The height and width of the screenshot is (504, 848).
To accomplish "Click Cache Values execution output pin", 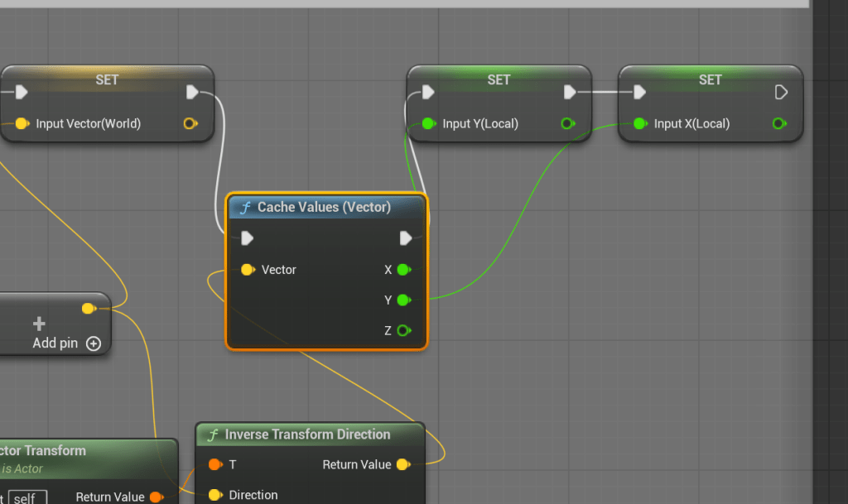I will click(x=406, y=238).
